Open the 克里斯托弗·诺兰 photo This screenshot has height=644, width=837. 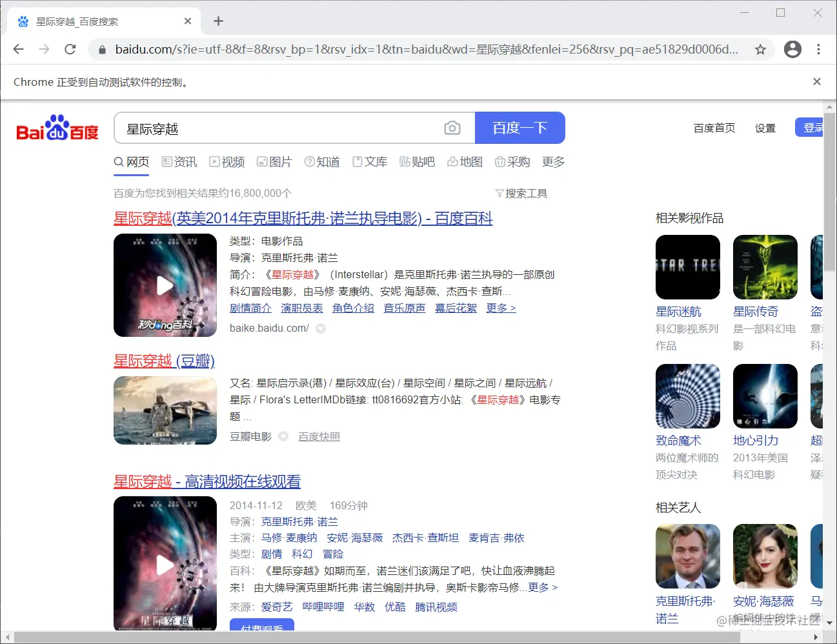[x=688, y=556]
